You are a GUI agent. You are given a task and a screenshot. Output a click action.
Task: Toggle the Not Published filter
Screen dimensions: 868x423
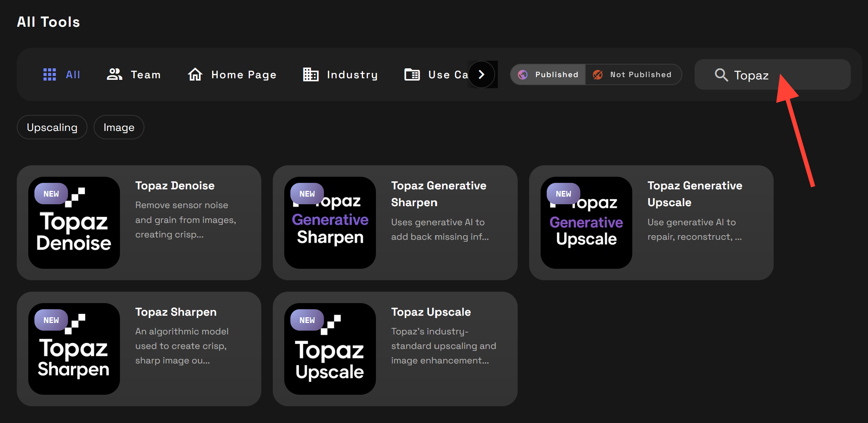(633, 74)
